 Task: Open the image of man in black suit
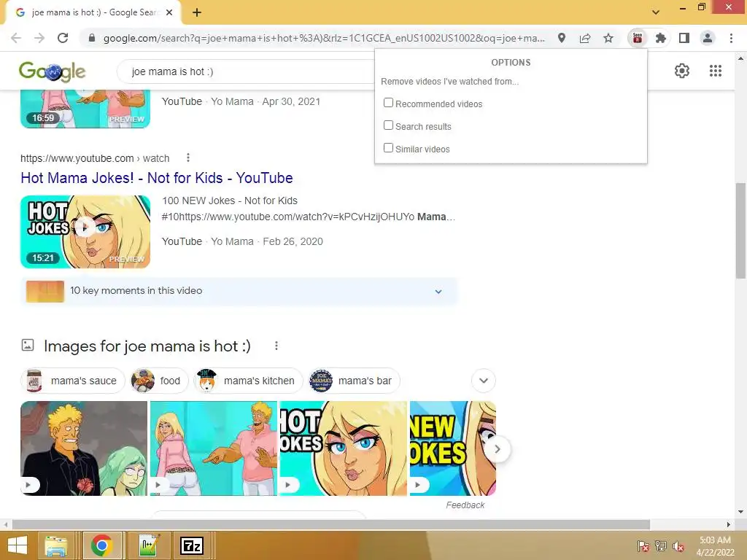pyautogui.click(x=84, y=448)
